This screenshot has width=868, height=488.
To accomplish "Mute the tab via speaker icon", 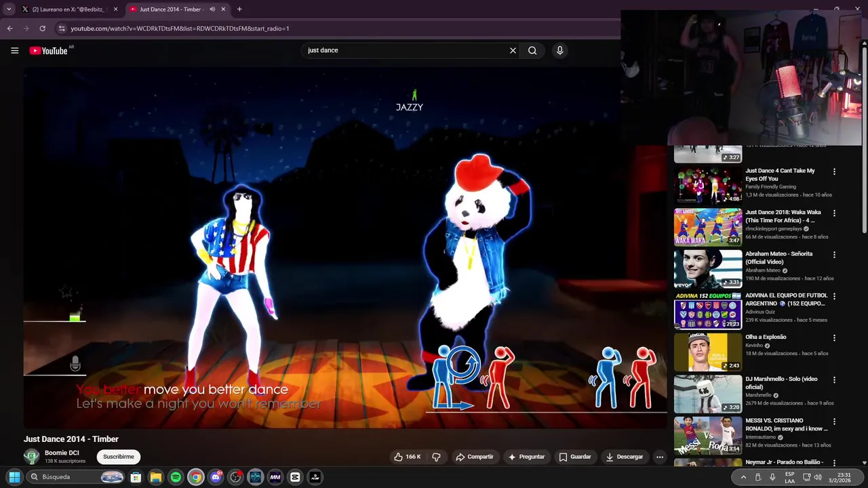I will pyautogui.click(x=212, y=9).
